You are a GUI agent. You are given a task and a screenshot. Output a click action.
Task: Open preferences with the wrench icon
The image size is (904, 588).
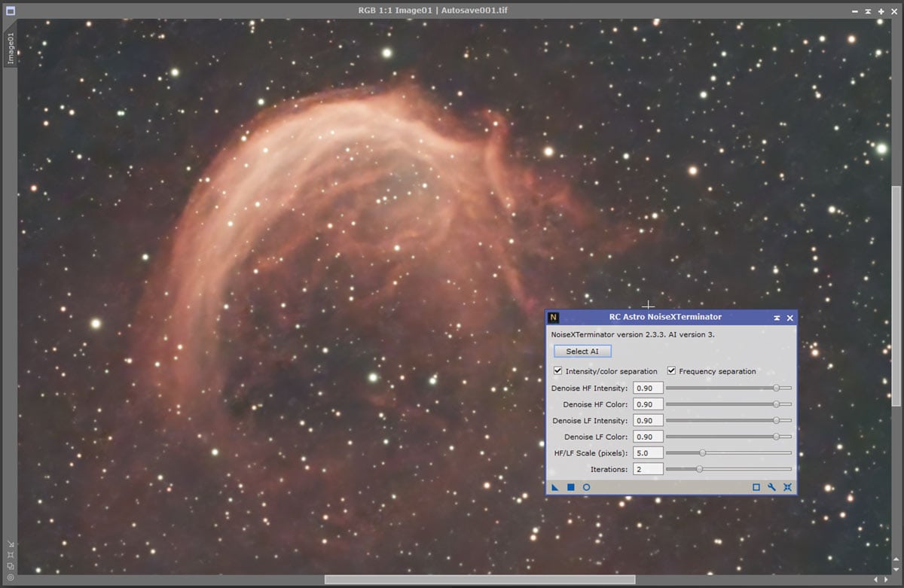click(x=772, y=488)
